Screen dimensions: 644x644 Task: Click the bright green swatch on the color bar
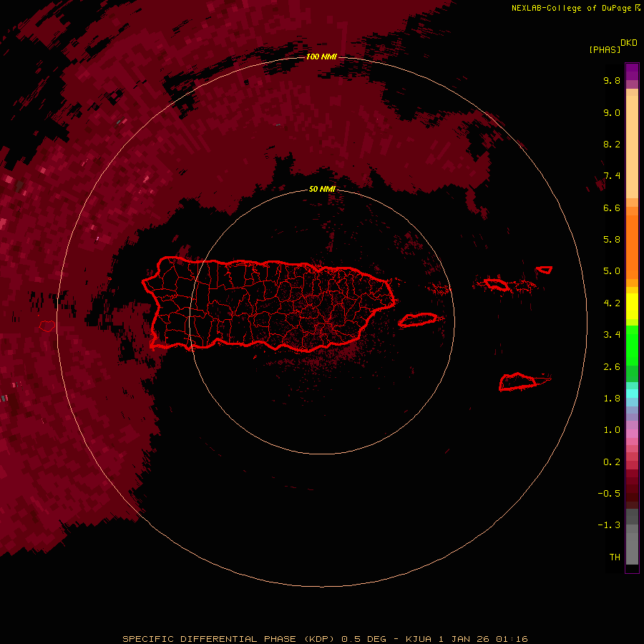[x=632, y=346]
